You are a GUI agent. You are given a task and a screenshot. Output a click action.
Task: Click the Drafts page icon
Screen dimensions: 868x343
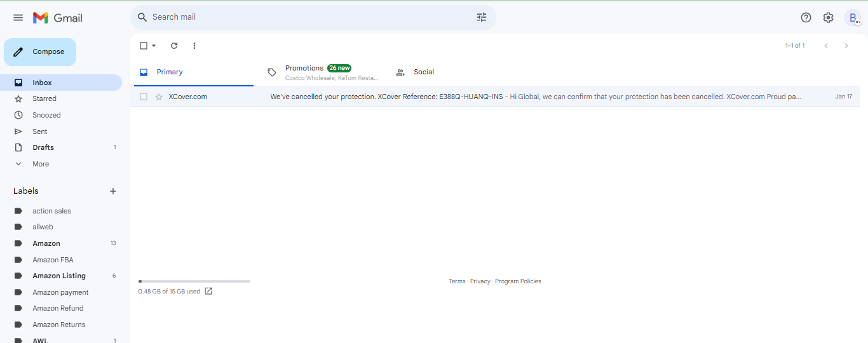(18, 147)
